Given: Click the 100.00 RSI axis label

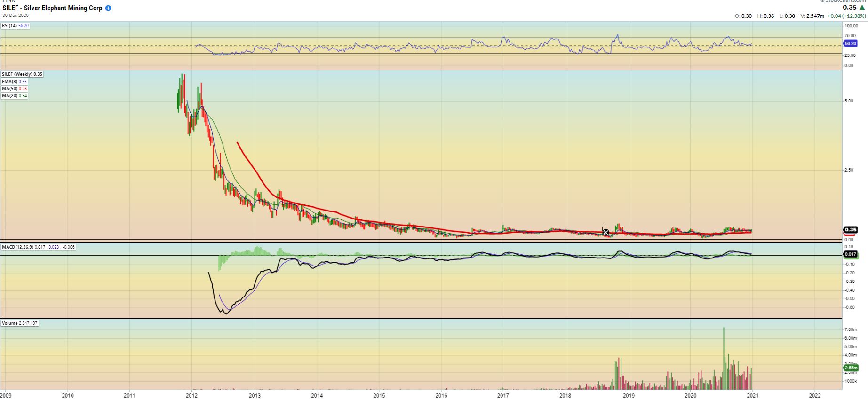Looking at the screenshot, I should [x=851, y=26].
